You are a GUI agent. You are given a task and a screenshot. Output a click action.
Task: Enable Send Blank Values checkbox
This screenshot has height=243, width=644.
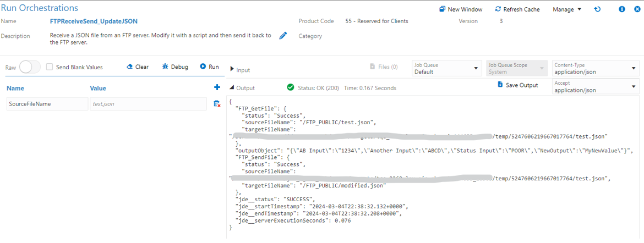tap(50, 67)
